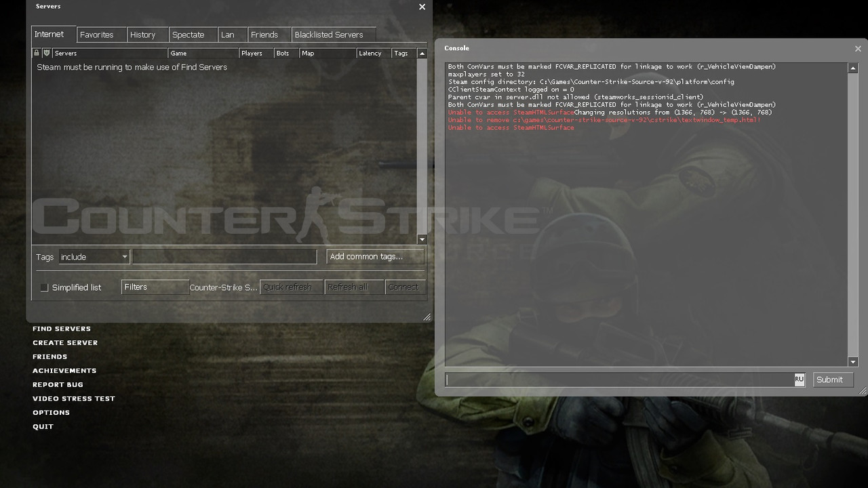Click server list scroll down arrow

pos(422,239)
